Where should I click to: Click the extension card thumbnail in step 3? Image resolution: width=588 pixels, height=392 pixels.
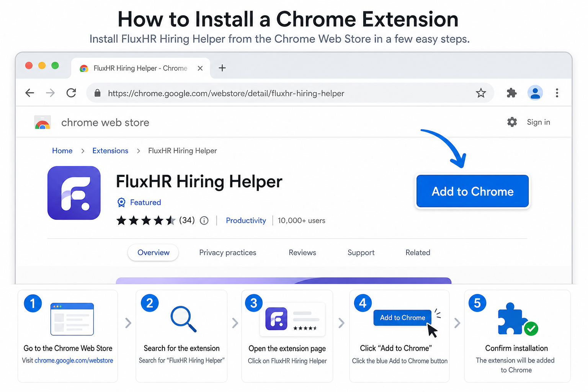click(x=292, y=319)
